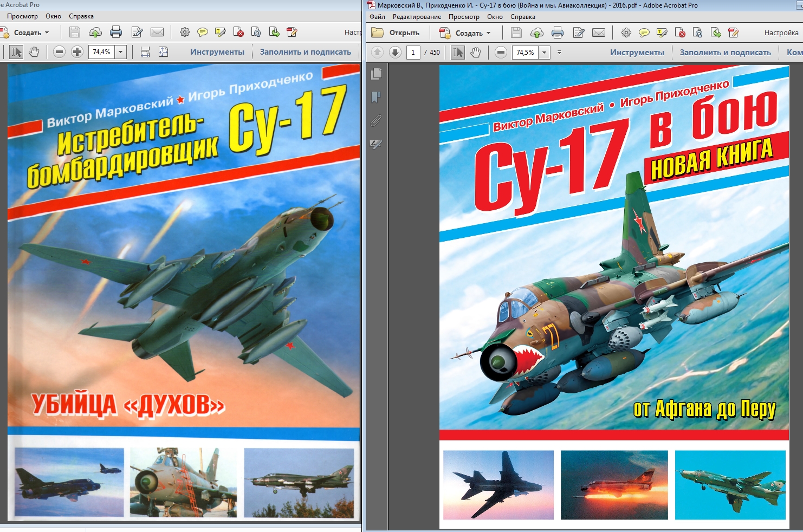Viewport: 803px width, 532px height.
Task: Click the cloud upload icon in left window
Action: pos(95,32)
